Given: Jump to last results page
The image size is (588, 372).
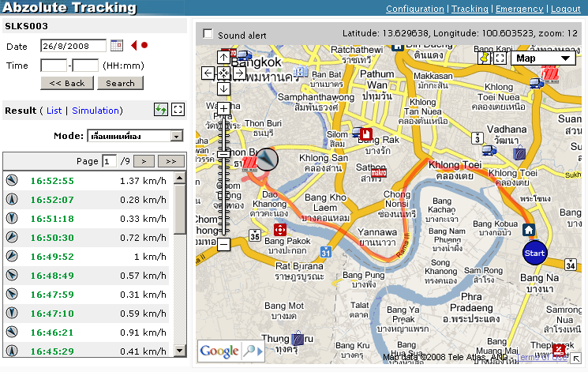Looking at the screenshot, I should coord(171,161).
